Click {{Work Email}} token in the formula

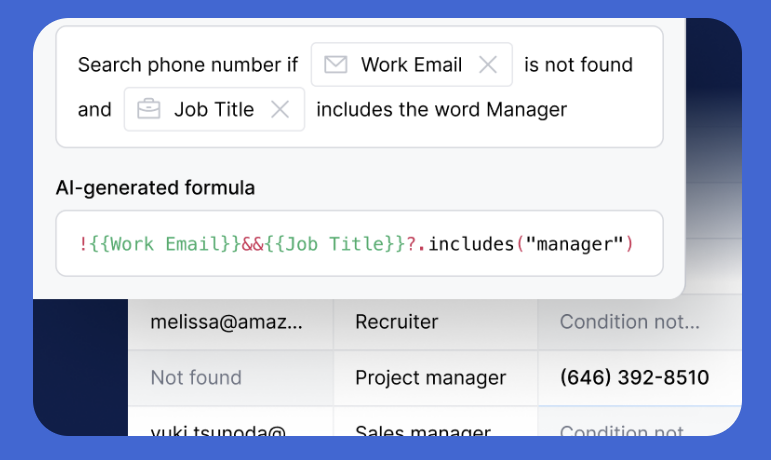click(x=163, y=243)
